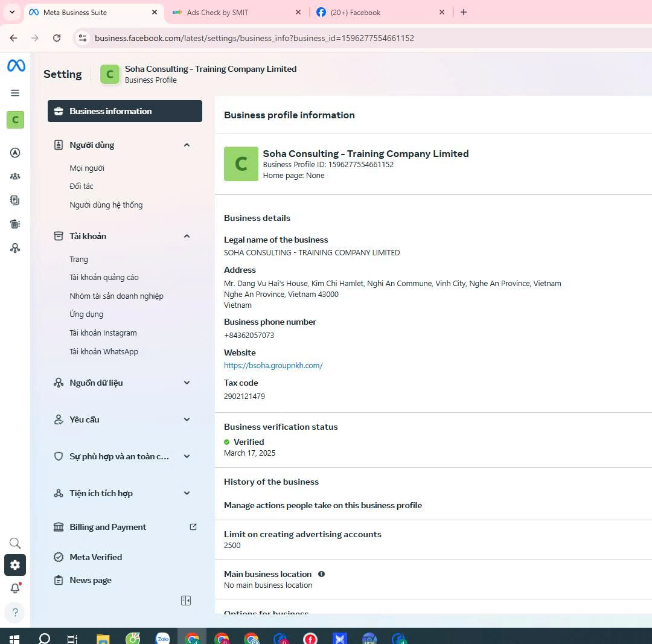Viewport: 652px width, 644px height.
Task: Switch to the Ads Check by SMIT tab
Action: pos(232,12)
